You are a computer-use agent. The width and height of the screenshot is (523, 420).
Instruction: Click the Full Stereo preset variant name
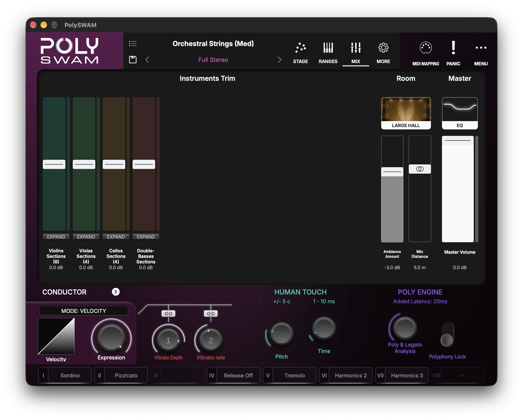pos(213,60)
